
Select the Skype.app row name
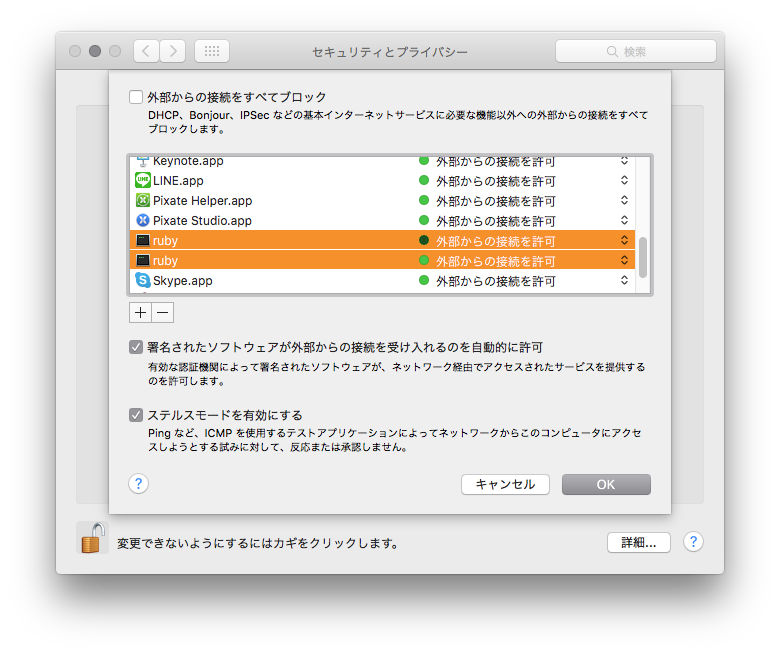[183, 280]
